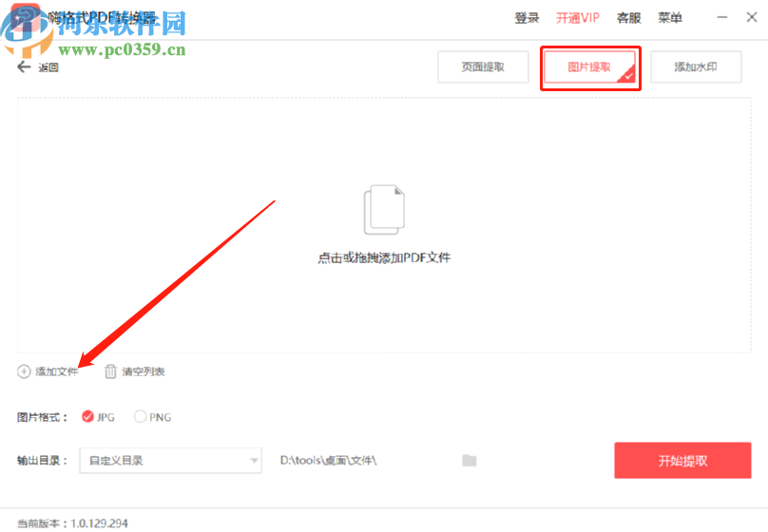Open the 页面提取 tab
The width and height of the screenshot is (768, 532).
tap(483, 67)
